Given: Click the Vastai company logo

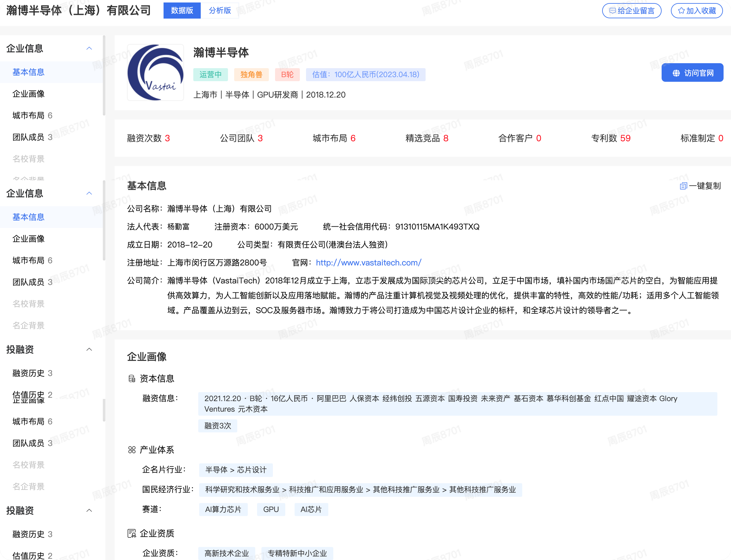Looking at the screenshot, I should [x=155, y=72].
